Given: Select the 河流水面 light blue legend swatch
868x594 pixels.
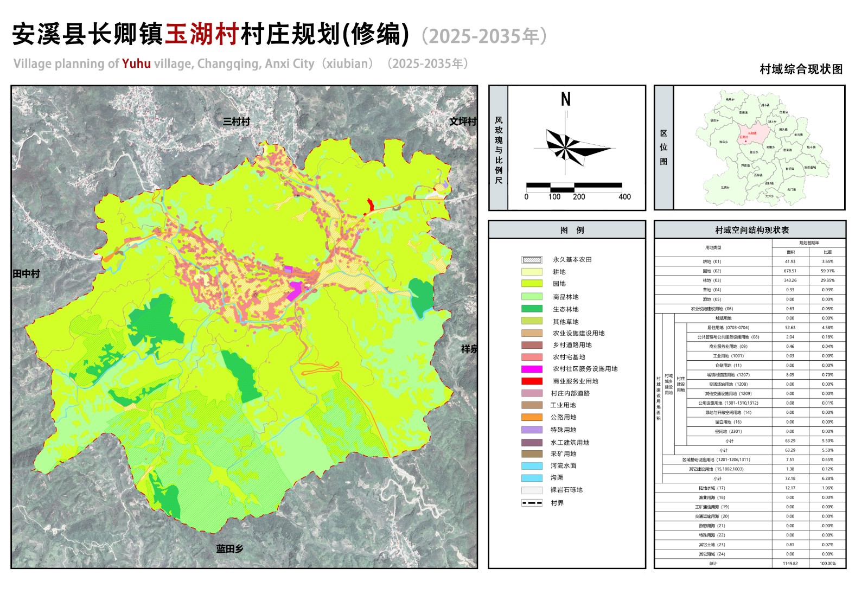Looking at the screenshot, I should point(532,466).
